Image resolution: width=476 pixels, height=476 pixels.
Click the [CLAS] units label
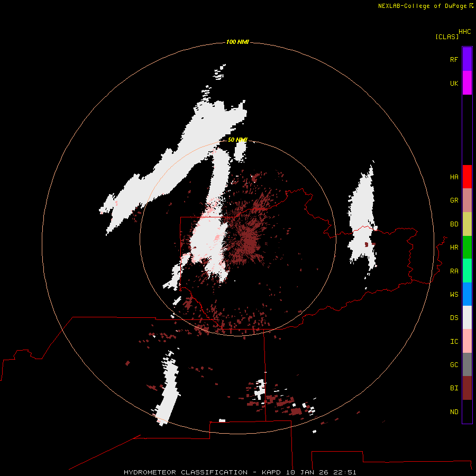coord(447,37)
